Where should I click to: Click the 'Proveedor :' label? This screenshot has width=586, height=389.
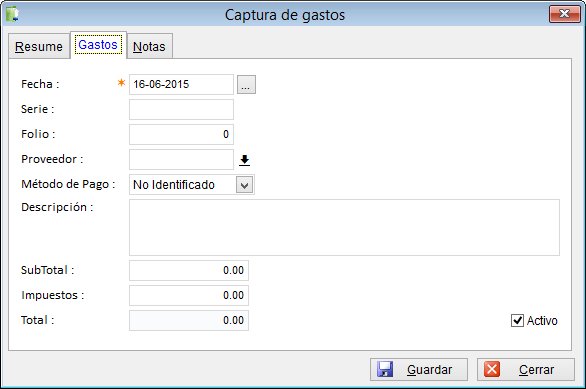(52, 159)
